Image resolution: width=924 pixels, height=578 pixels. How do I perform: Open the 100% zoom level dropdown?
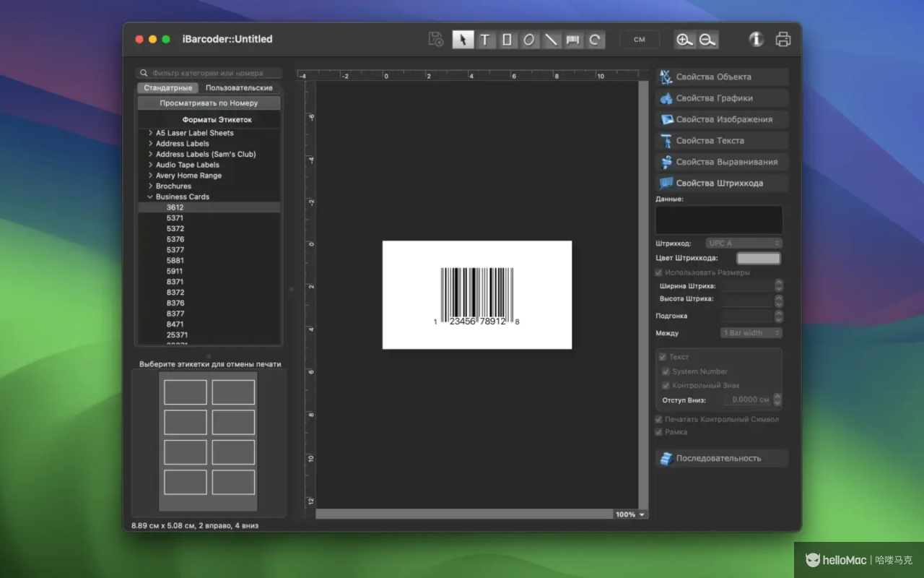coord(630,514)
